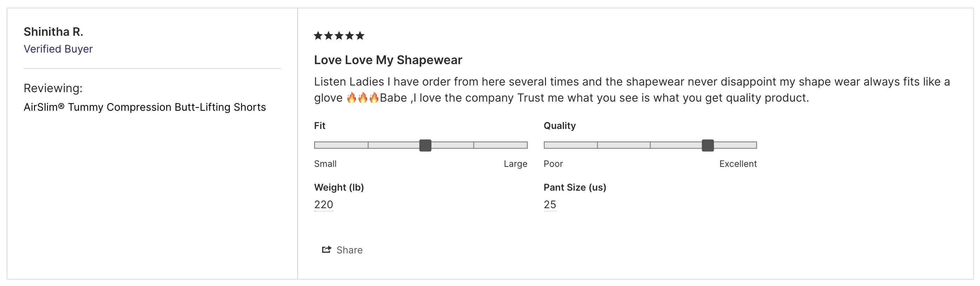Click the Small end of Fit slider
The image size is (980, 286).
click(325, 164)
